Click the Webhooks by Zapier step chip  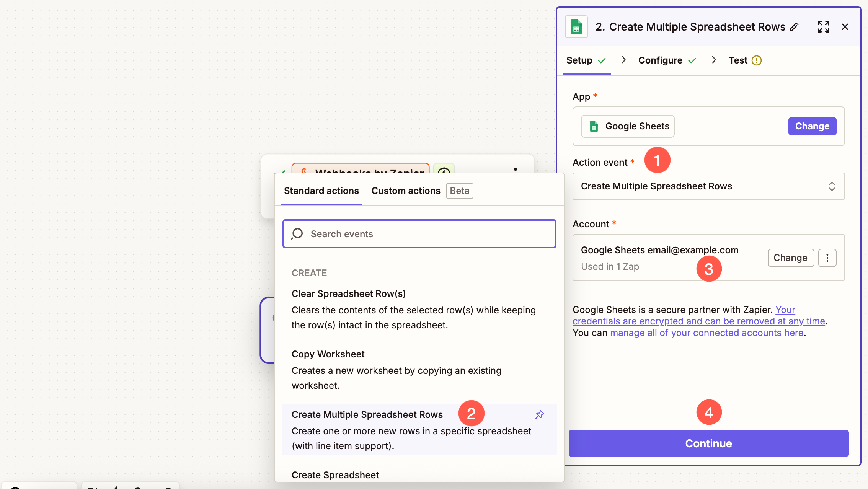pos(360,168)
